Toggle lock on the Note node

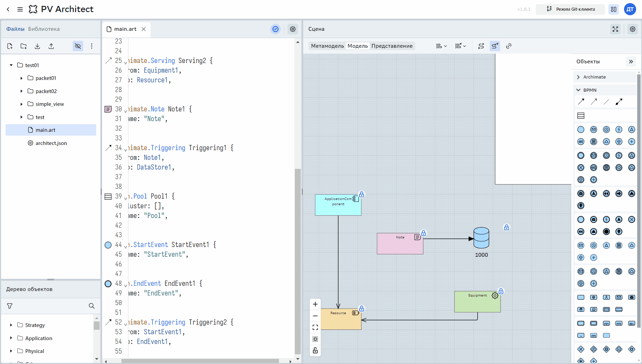click(x=424, y=233)
